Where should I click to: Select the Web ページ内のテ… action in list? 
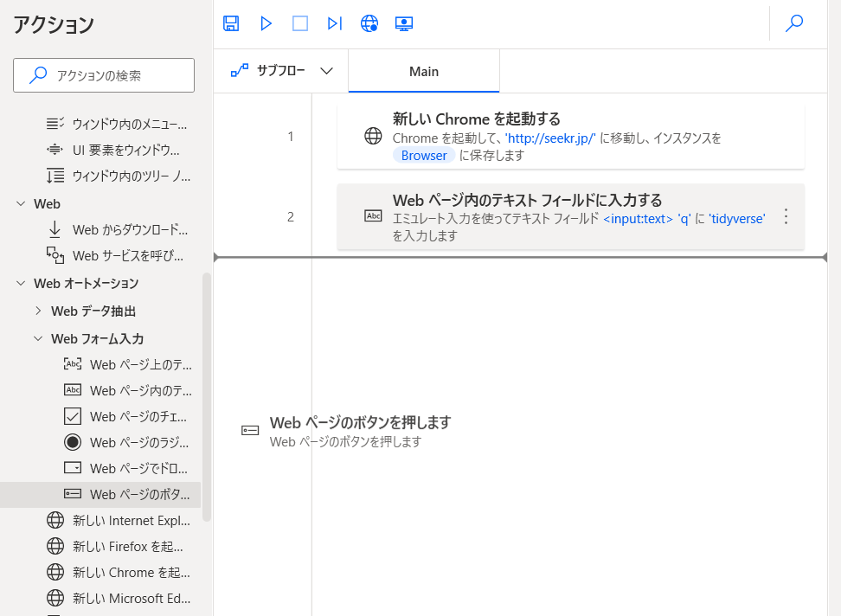pos(126,391)
